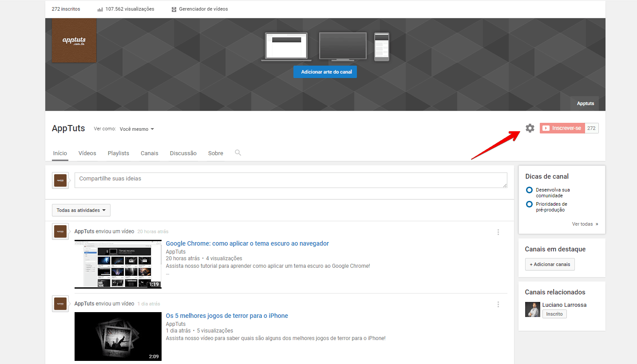
Task: Click avatar beside the share ideas box
Action: point(60,180)
